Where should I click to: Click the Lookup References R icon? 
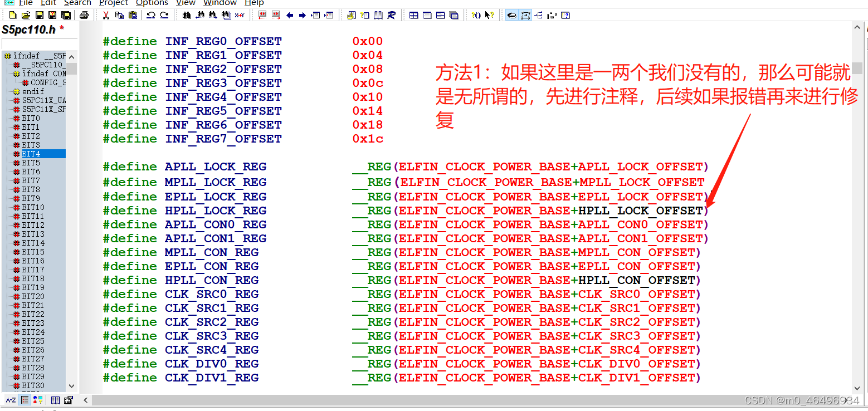391,15
